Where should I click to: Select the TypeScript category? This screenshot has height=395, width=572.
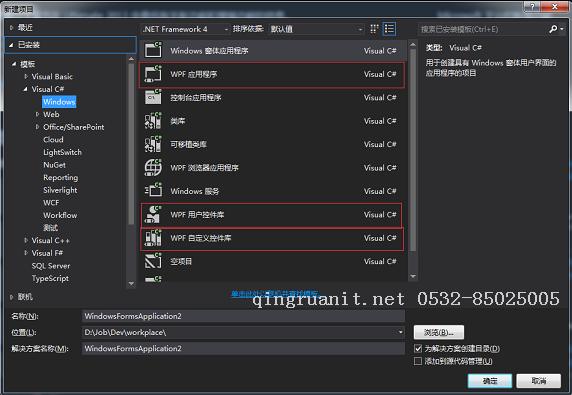click(x=50, y=278)
